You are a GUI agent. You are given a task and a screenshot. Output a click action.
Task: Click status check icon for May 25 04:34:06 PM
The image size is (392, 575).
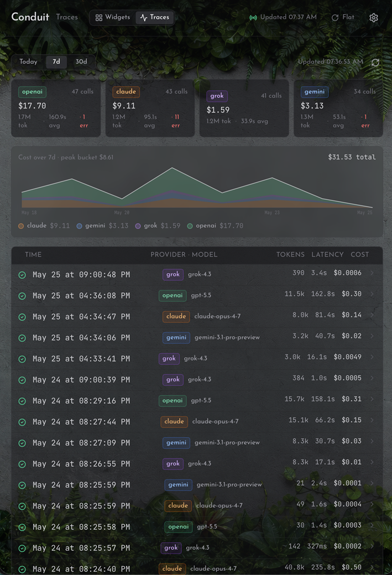(22, 338)
